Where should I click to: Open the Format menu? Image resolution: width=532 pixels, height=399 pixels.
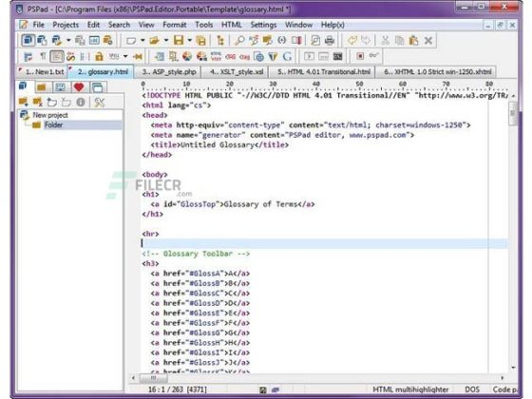pyautogui.click(x=175, y=25)
